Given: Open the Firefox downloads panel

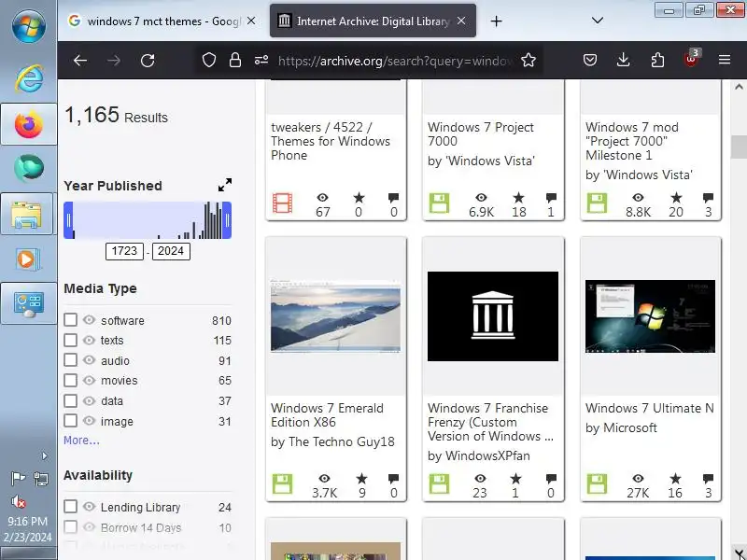Looking at the screenshot, I should (623, 61).
